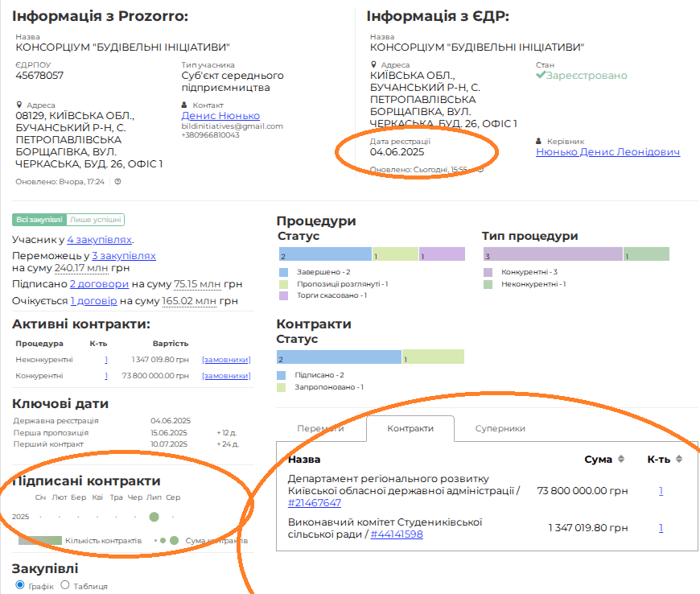Click the green Зареєстровано checkmark icon
700x594 pixels.
click(541, 76)
